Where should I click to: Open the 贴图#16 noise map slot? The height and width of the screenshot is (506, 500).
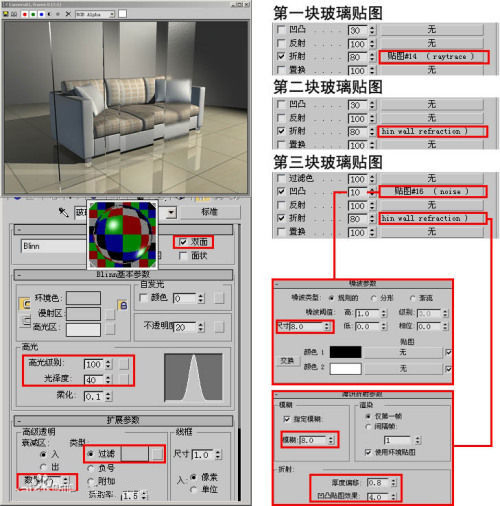[x=433, y=192]
